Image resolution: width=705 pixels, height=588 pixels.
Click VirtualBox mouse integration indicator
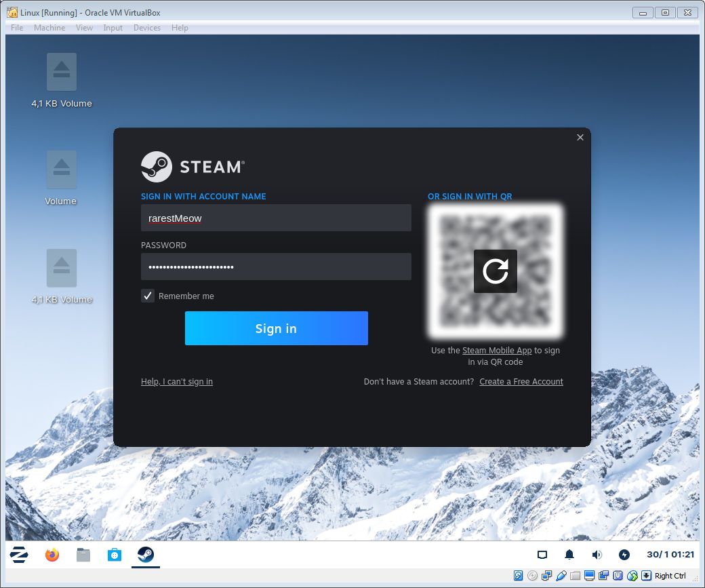click(x=632, y=575)
